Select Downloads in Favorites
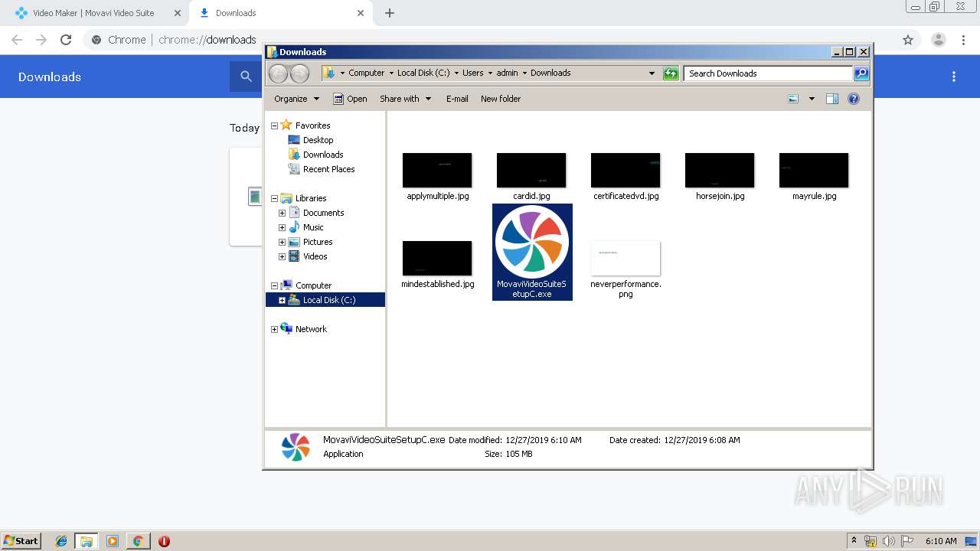 click(x=322, y=155)
